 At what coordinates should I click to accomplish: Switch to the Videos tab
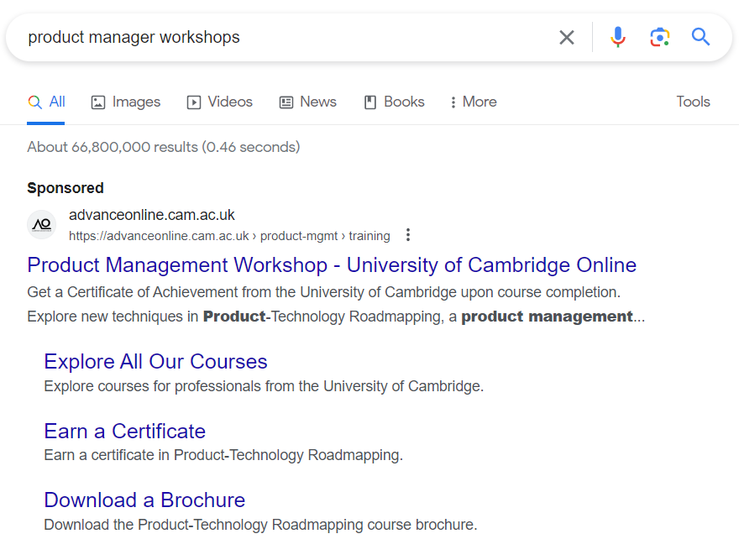220,102
